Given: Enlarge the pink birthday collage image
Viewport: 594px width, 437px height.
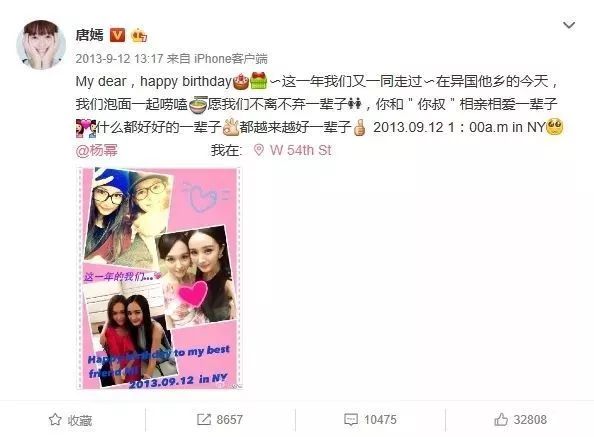Looking at the screenshot, I should pos(159,278).
